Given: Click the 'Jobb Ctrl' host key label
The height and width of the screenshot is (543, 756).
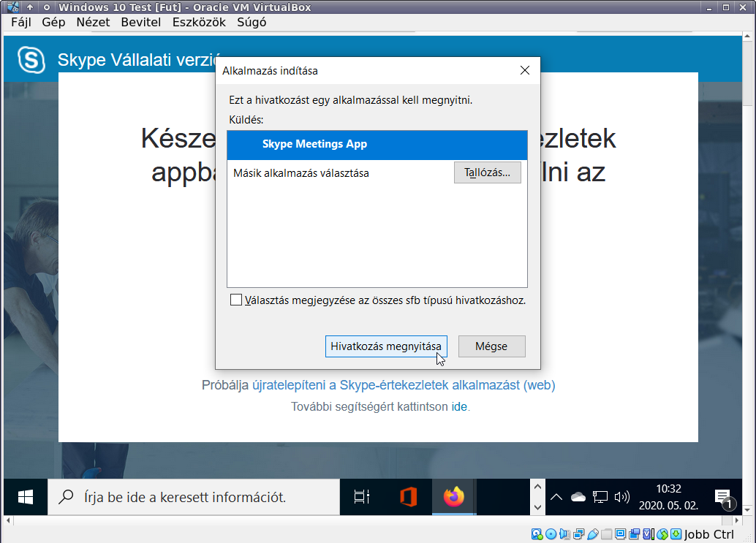Looking at the screenshot, I should pyautogui.click(x=709, y=534).
